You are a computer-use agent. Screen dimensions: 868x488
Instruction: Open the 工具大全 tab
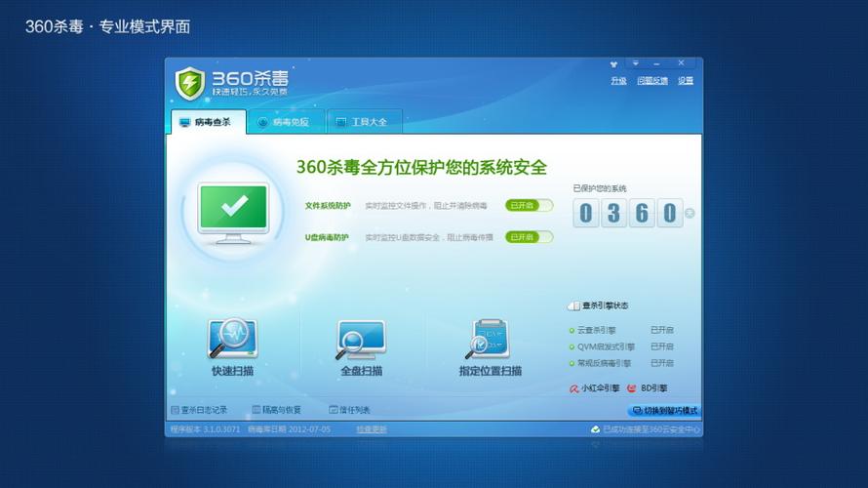pos(362,122)
